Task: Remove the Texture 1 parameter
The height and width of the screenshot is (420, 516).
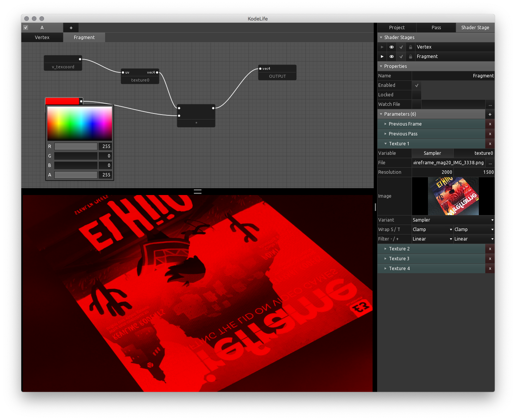Action: point(490,144)
